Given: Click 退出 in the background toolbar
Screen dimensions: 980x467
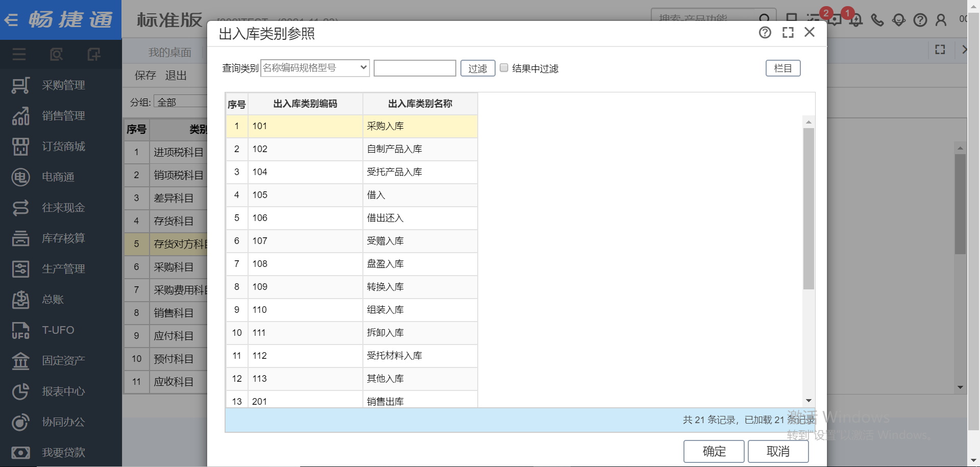Looking at the screenshot, I should click(x=176, y=76).
